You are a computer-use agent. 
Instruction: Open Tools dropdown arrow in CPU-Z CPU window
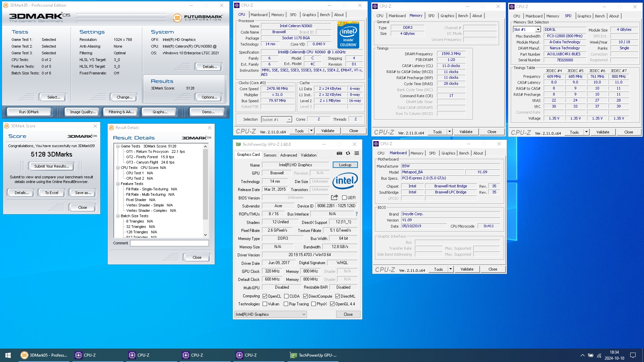[x=311, y=131]
